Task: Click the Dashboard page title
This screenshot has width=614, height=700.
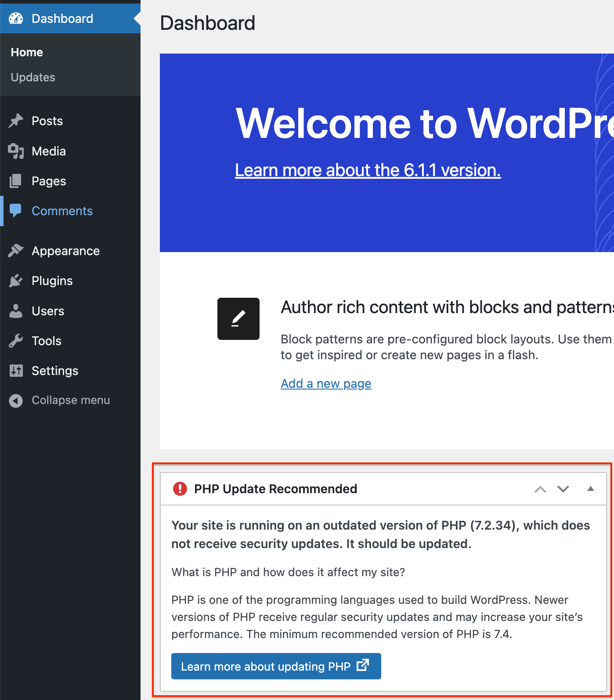Action: (x=207, y=23)
